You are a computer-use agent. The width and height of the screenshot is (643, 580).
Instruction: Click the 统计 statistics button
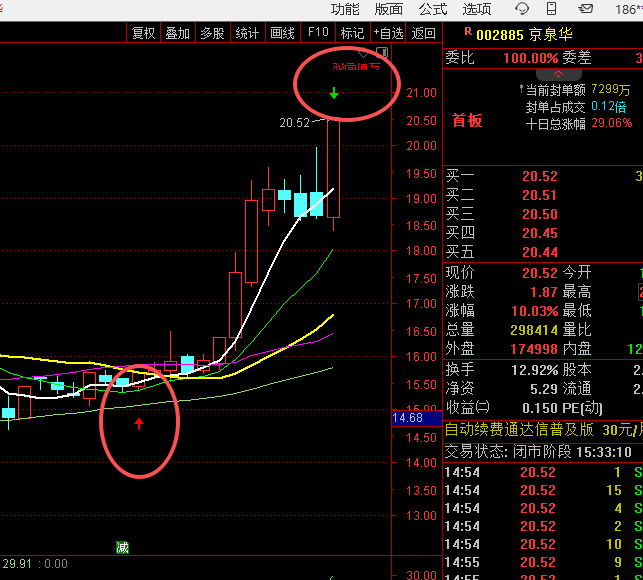point(247,33)
